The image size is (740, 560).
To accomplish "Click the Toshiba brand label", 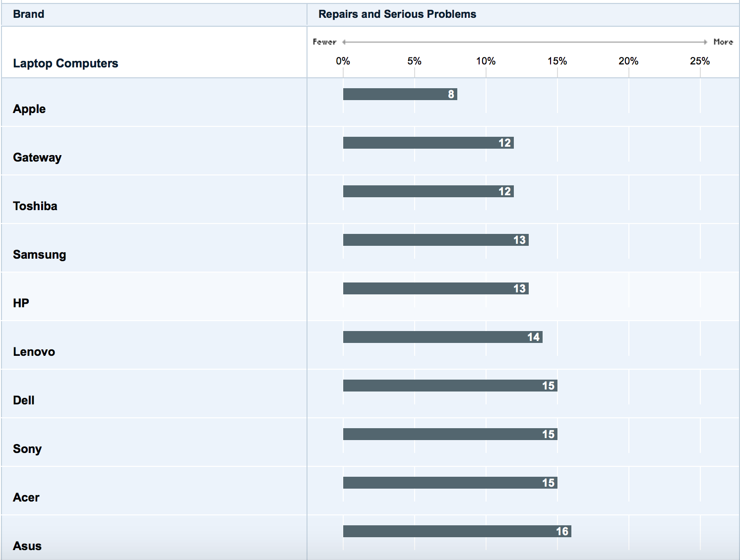I will (35, 206).
